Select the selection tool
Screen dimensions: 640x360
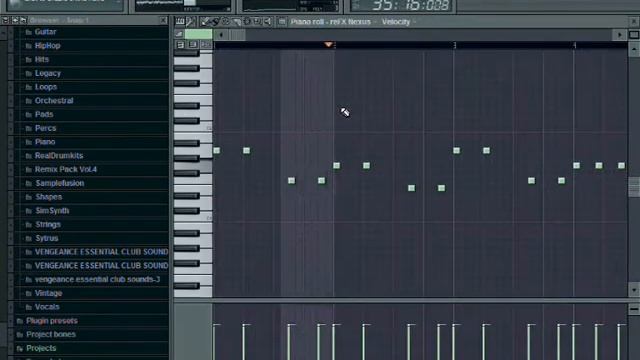[x=247, y=22]
